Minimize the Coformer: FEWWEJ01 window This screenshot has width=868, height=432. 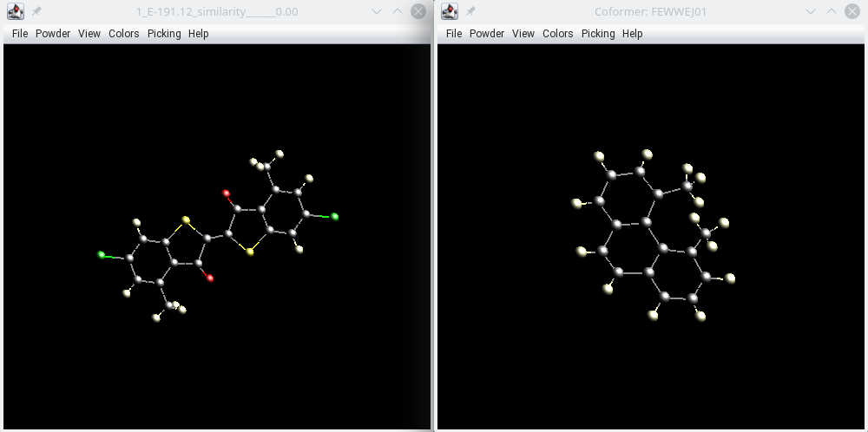(811, 11)
